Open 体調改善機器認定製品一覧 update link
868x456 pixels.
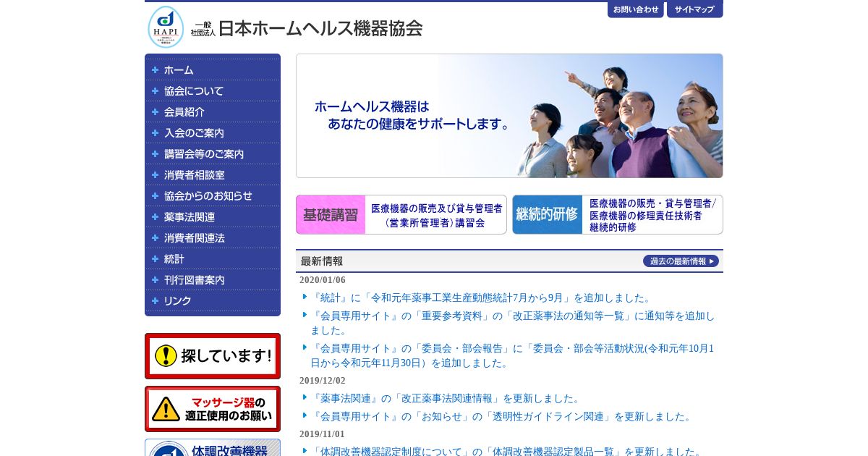click(x=506, y=451)
